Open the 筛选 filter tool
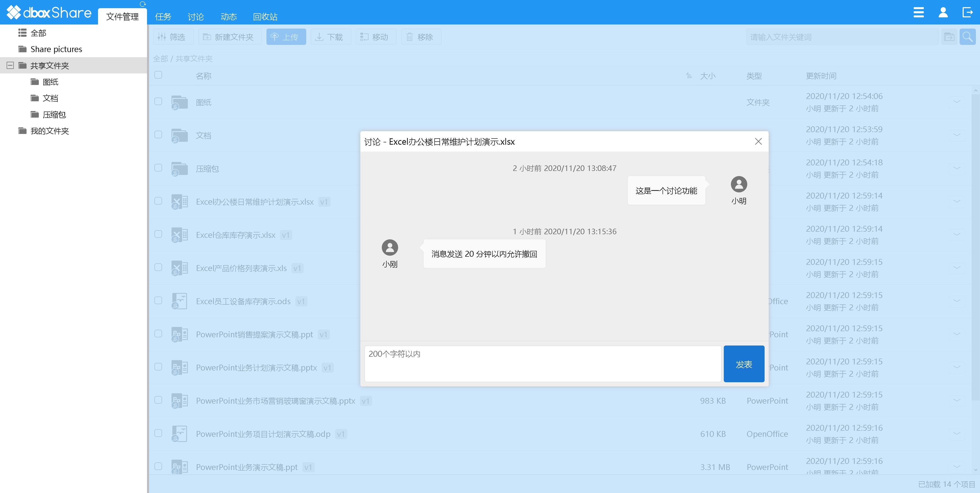 point(173,37)
